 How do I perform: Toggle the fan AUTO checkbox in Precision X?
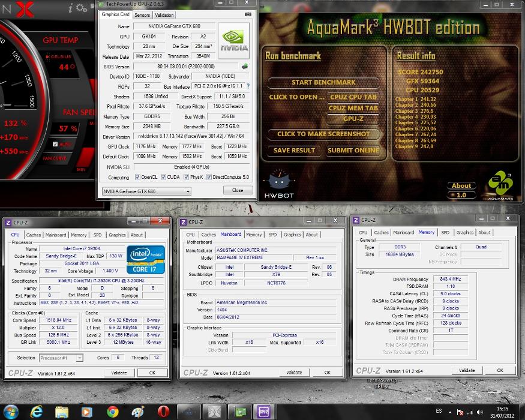(x=55, y=144)
